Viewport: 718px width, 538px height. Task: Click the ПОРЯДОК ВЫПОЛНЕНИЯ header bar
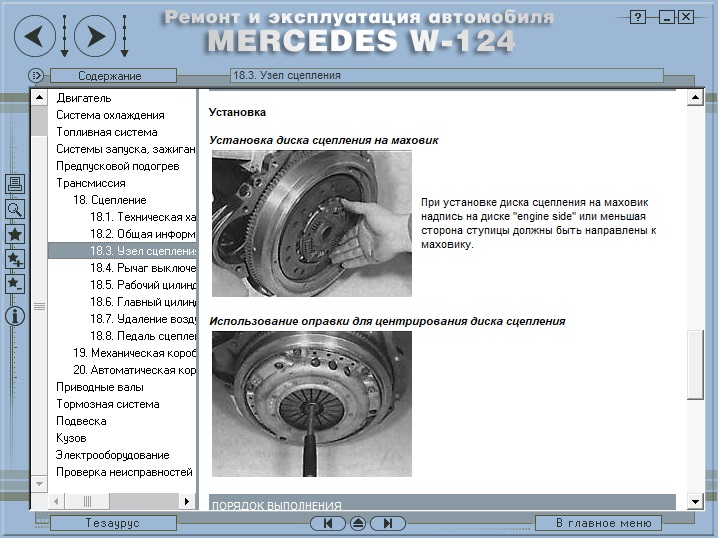tap(442, 502)
